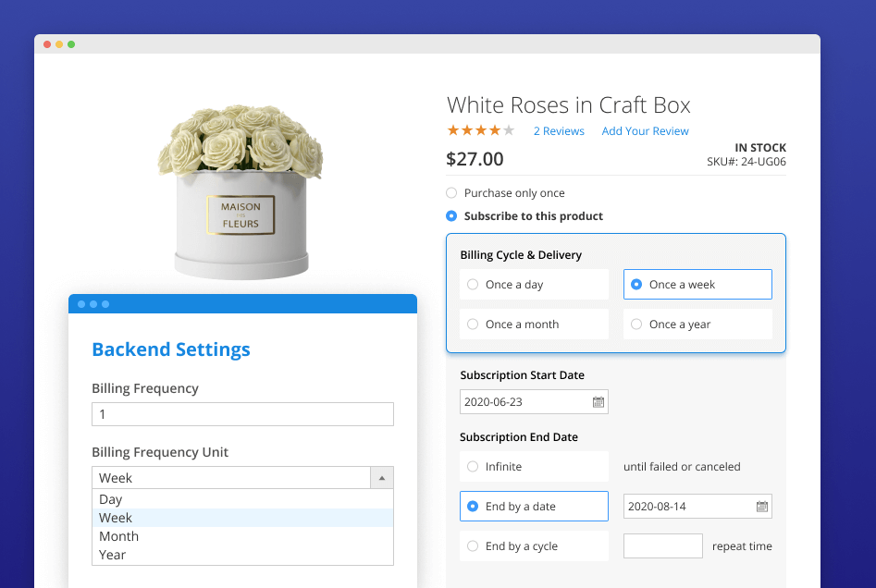Click the star rating icons
The height and width of the screenshot is (588, 876).
[480, 130]
